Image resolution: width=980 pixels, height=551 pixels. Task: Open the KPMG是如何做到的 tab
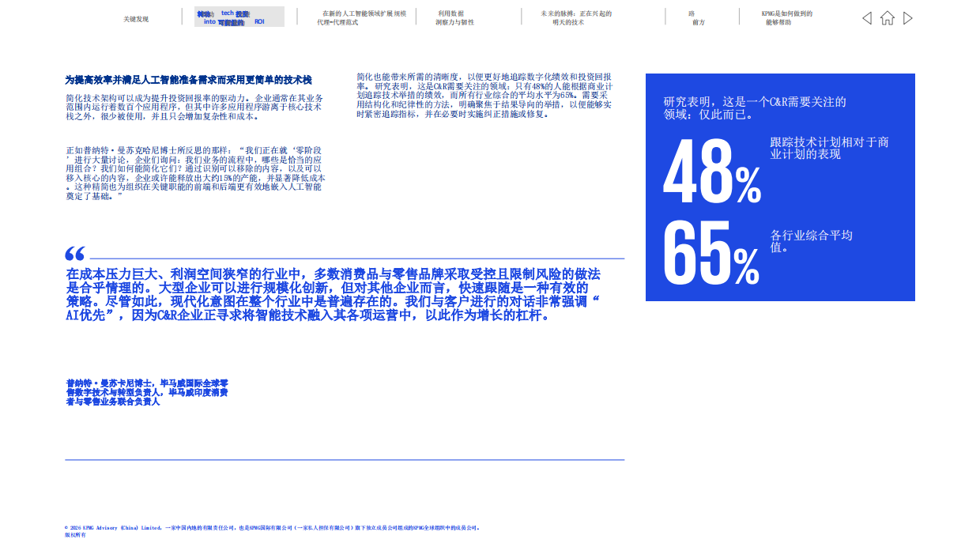(x=787, y=18)
